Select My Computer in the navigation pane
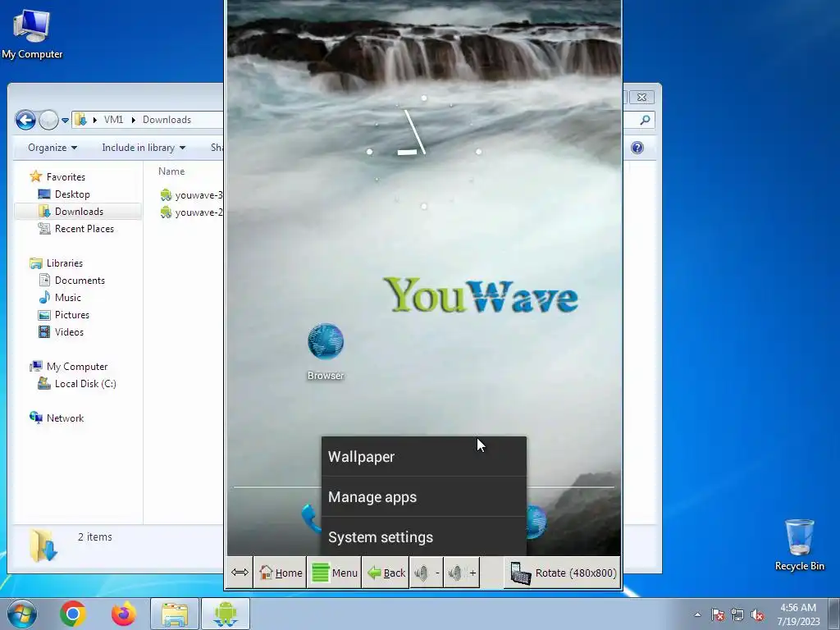 pos(76,367)
